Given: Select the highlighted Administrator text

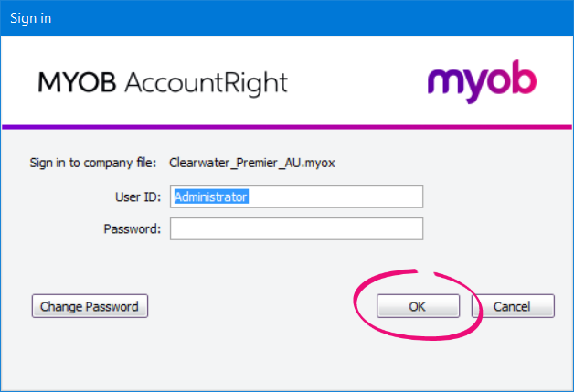Looking at the screenshot, I should click(211, 196).
